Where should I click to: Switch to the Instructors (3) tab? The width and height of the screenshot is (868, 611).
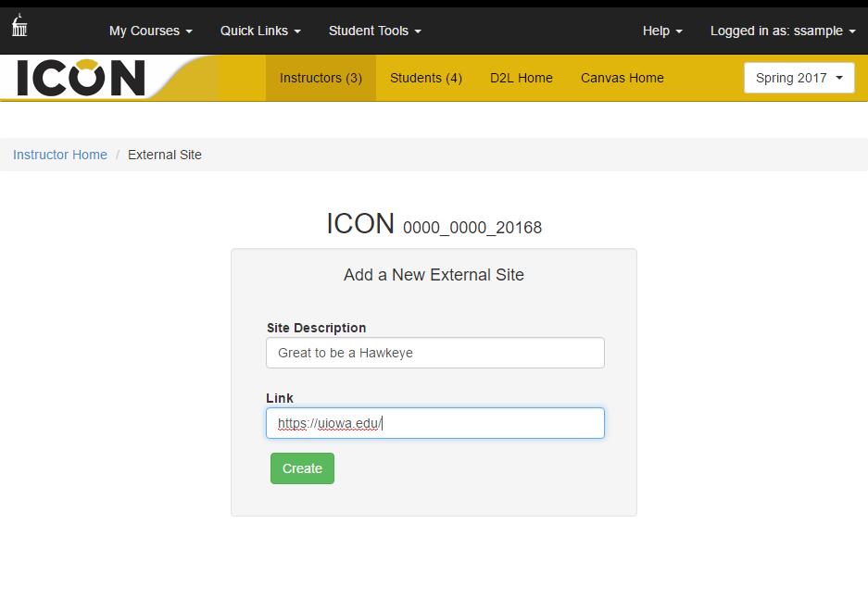click(321, 78)
